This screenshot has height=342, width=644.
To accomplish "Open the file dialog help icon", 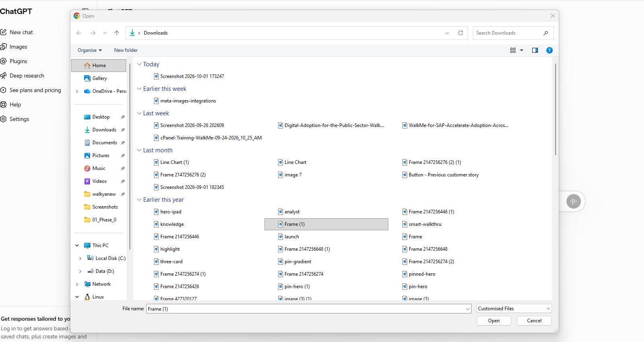I will (550, 50).
